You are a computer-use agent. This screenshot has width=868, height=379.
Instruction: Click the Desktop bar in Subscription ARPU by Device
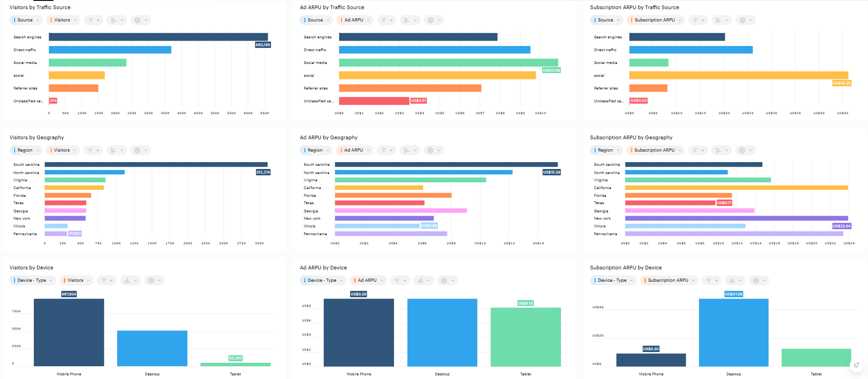(x=733, y=332)
